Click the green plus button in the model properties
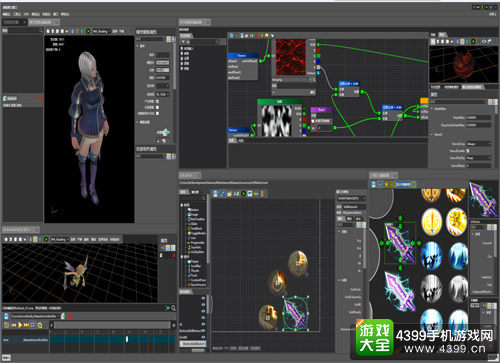This screenshot has height=363, width=500. tap(166, 132)
